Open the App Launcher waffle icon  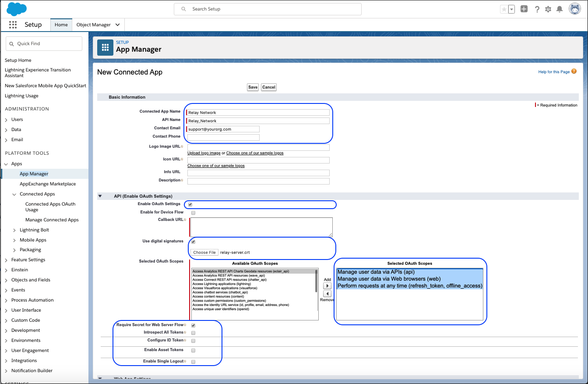click(13, 25)
